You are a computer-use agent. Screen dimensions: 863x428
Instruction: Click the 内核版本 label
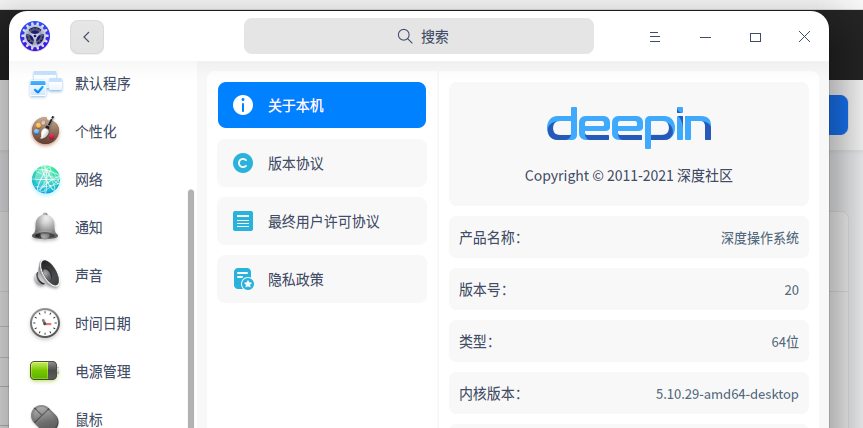pyautogui.click(x=489, y=394)
